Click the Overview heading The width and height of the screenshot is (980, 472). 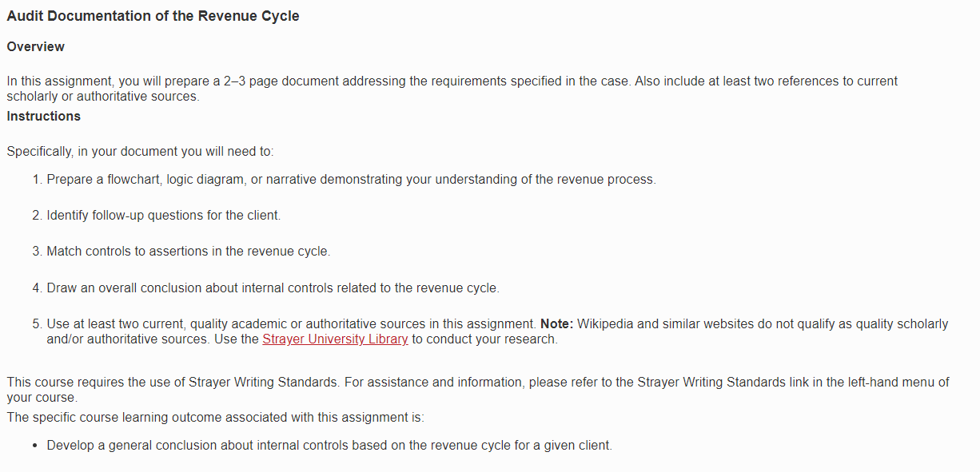point(36,47)
